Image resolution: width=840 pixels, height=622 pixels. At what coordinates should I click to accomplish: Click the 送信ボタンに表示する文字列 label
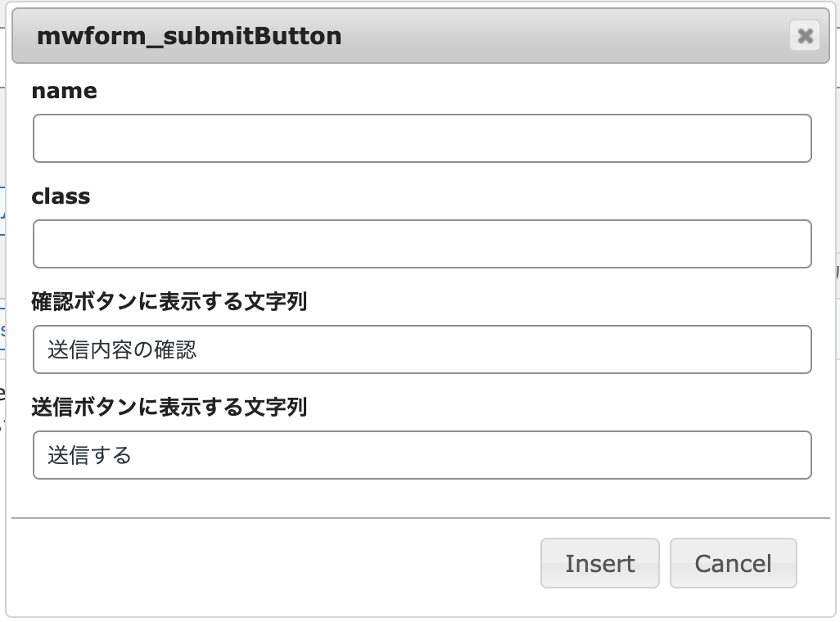point(169,408)
